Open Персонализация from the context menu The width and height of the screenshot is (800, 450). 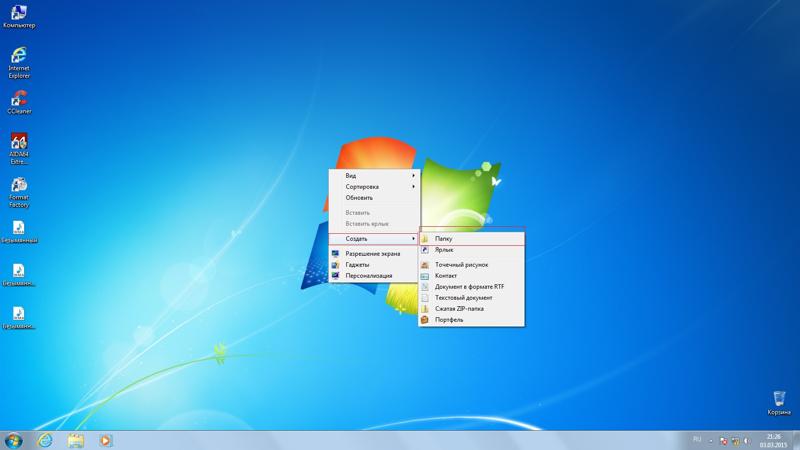(x=374, y=276)
